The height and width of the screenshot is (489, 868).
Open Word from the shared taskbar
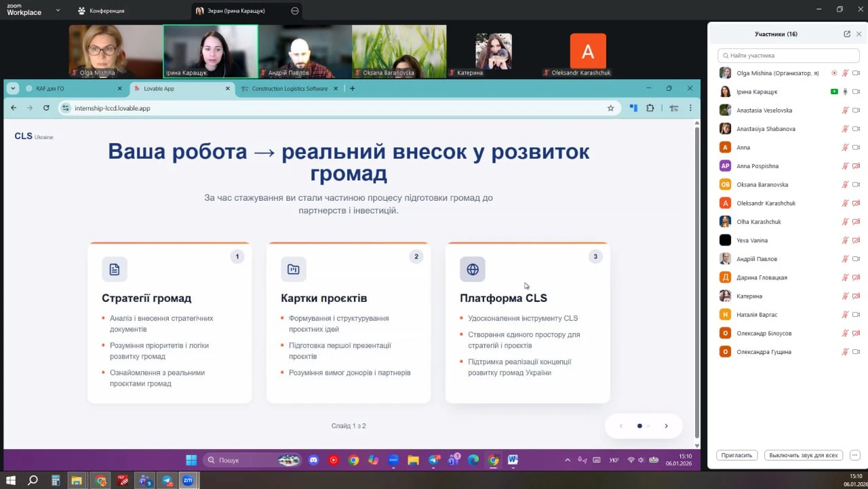coord(513,460)
